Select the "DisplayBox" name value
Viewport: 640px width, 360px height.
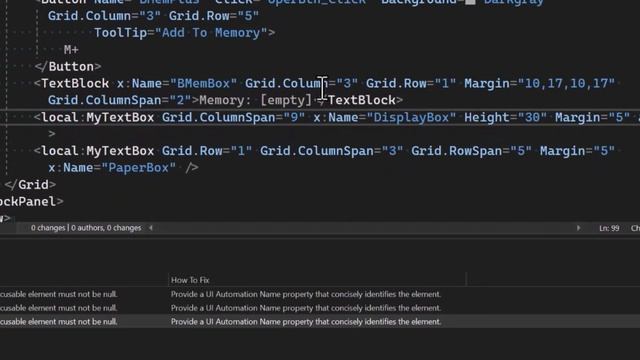(411, 118)
